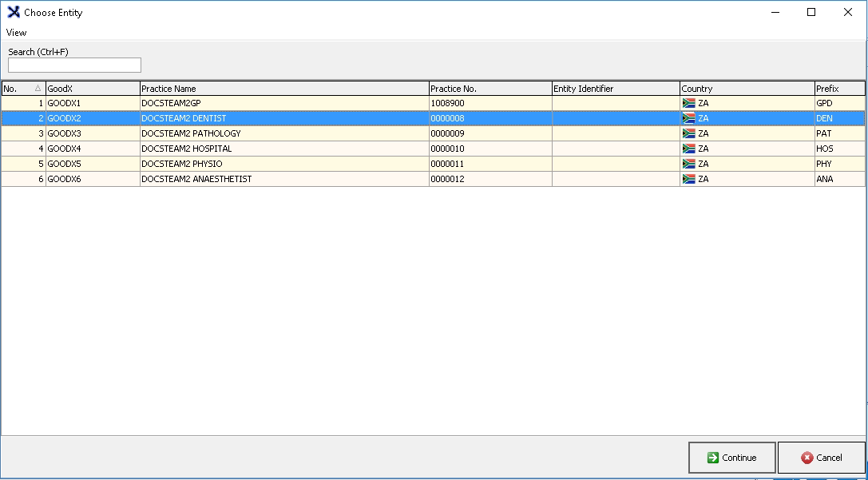The image size is (868, 480).
Task: Sort by the Practice Name column header
Action: pyautogui.click(x=283, y=89)
